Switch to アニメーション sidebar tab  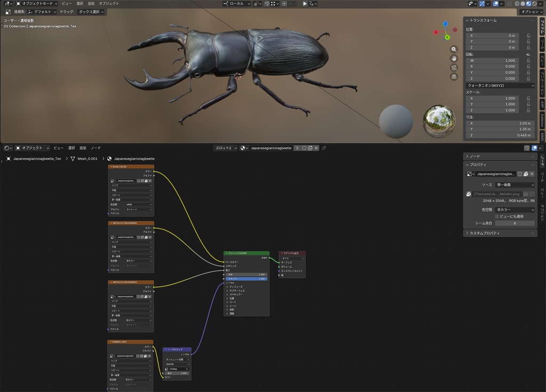(x=542, y=83)
